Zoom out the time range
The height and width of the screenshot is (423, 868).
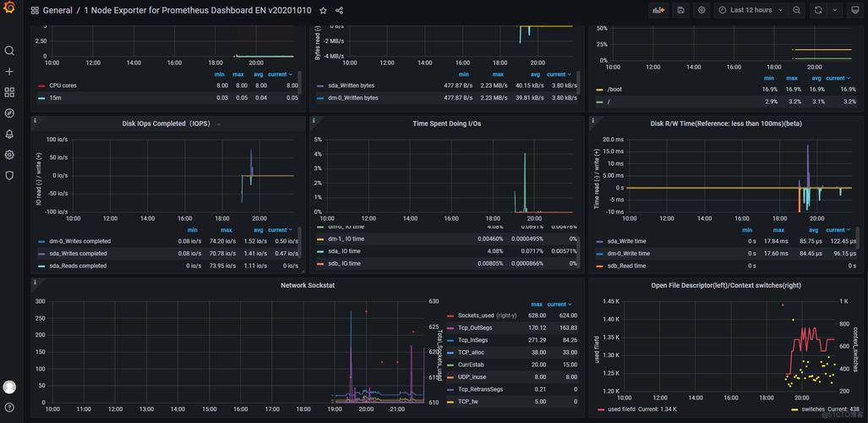coord(797,10)
